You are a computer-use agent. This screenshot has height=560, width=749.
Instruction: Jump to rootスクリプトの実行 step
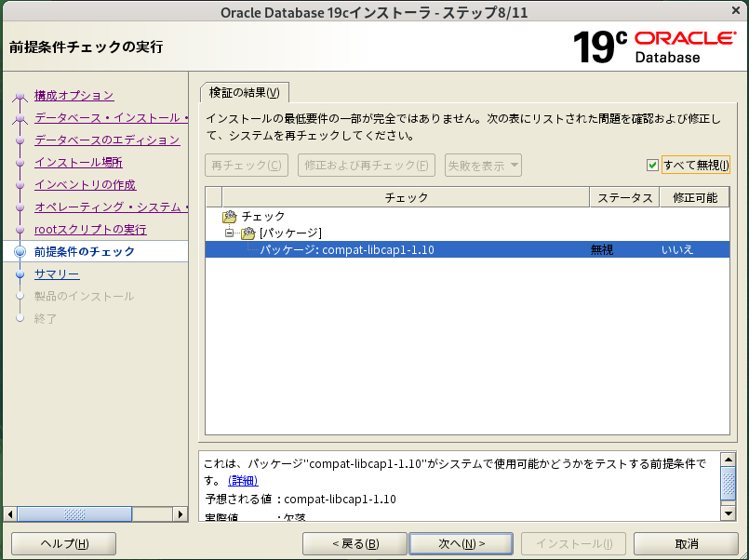pyautogui.click(x=90, y=230)
